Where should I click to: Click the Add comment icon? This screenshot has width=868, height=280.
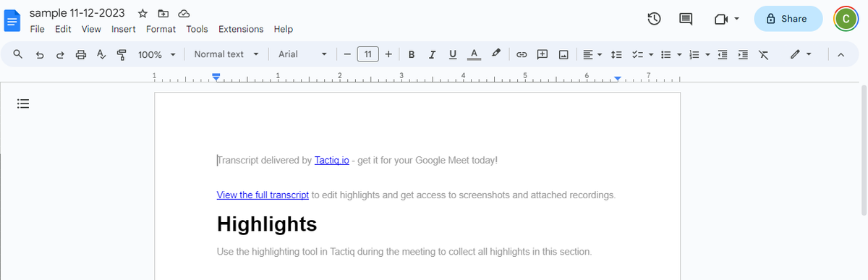pos(542,54)
